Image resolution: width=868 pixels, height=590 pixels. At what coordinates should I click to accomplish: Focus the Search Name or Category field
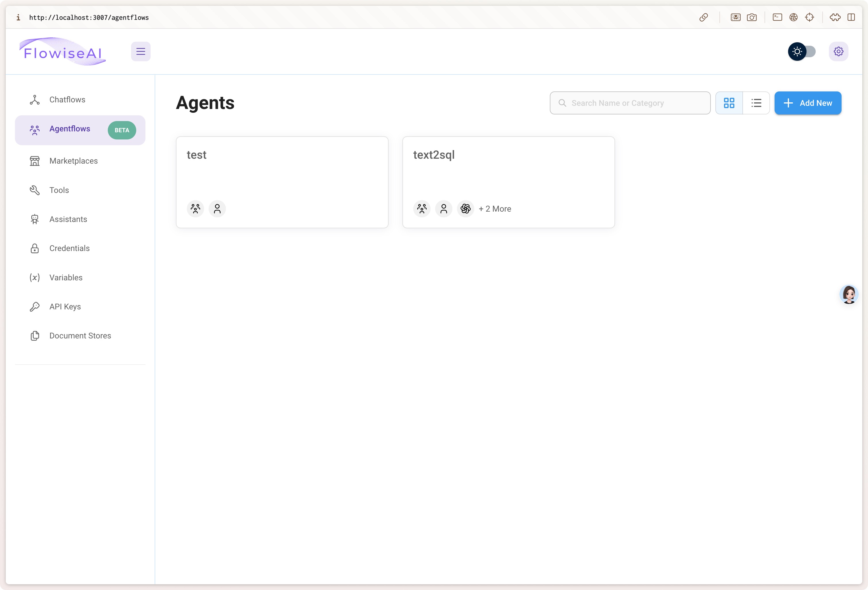(x=635, y=103)
